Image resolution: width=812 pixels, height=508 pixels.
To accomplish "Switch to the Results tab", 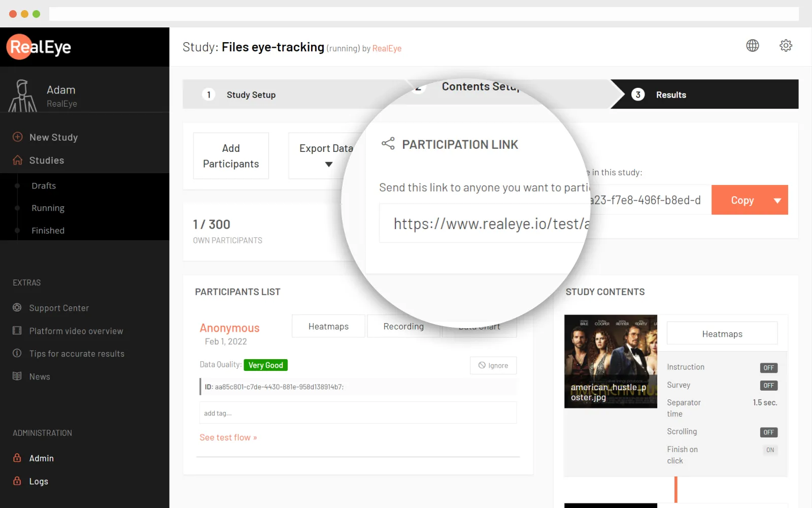I will tap(670, 94).
